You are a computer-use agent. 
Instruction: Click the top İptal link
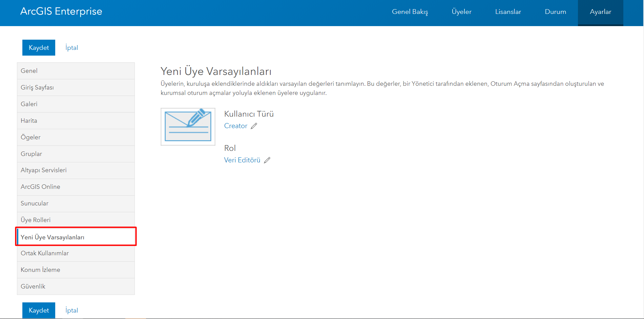(71, 48)
